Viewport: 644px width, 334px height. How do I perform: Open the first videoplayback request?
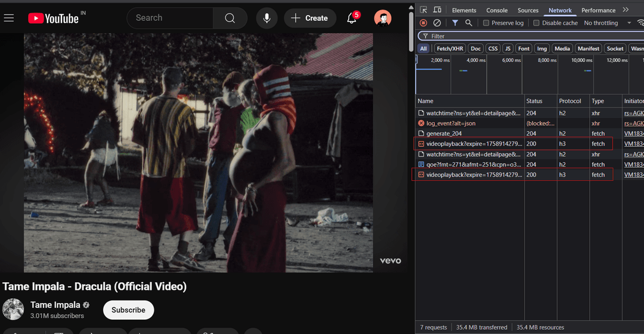pos(473,144)
